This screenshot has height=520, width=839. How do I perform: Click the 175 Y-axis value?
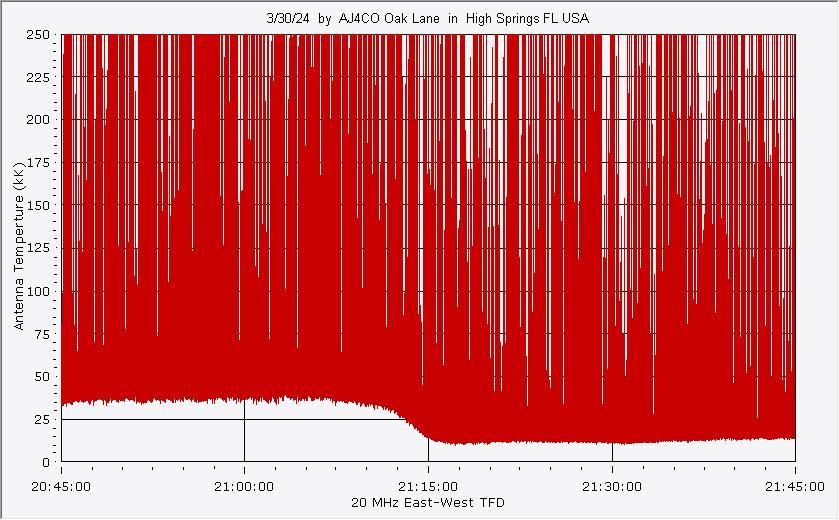tap(38, 163)
